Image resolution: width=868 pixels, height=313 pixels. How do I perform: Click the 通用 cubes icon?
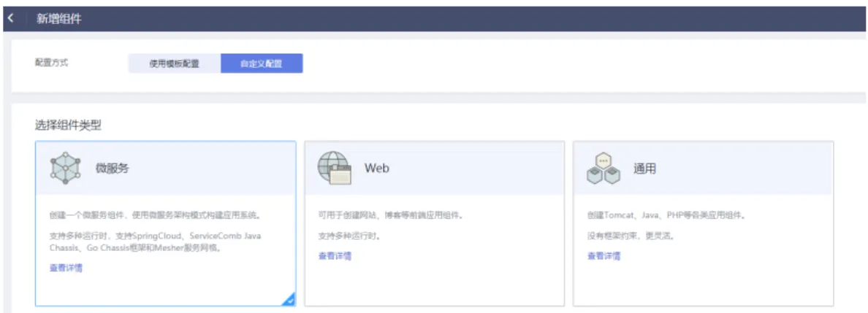(x=603, y=168)
